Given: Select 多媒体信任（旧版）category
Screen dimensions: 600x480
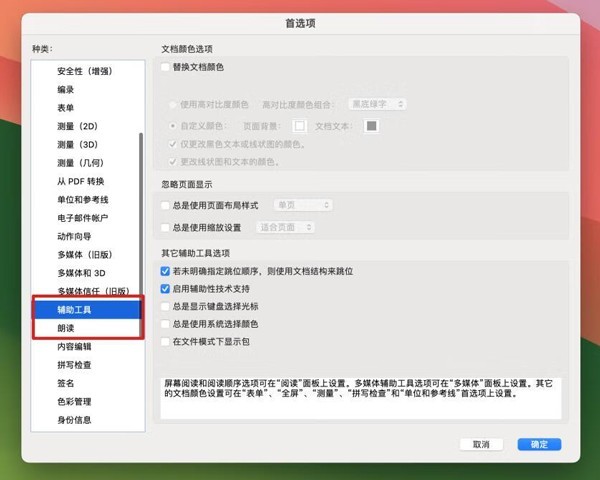Looking at the screenshot, I should point(88,291).
